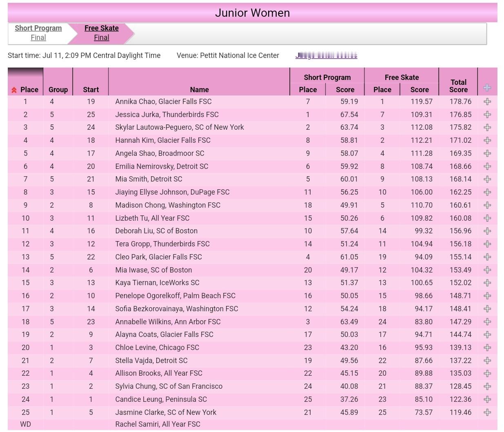Expand Allison Brooks row plus icon
The width and height of the screenshot is (504, 432).
pyautogui.click(x=487, y=373)
